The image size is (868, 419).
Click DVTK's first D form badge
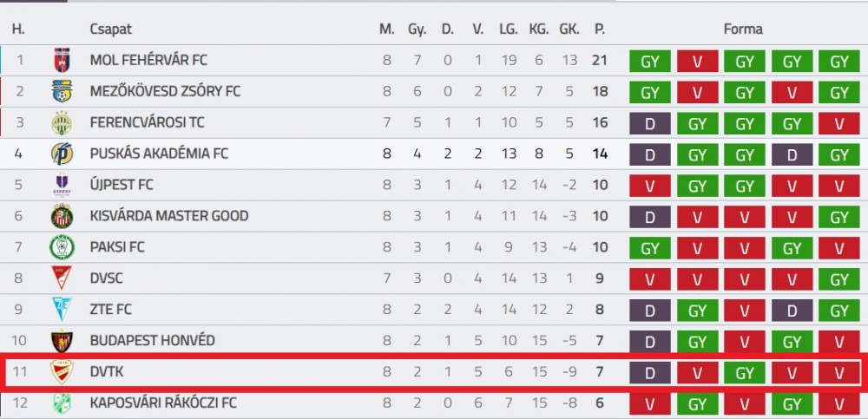coord(650,373)
